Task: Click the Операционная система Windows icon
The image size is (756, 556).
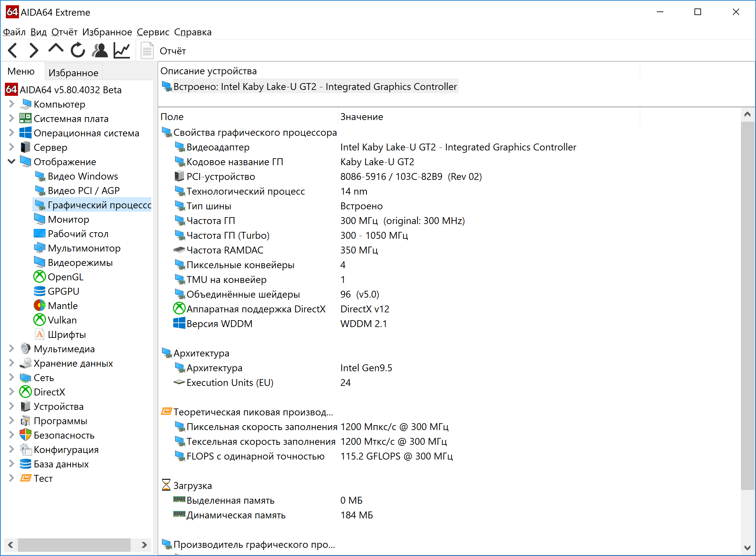Action: point(26,132)
